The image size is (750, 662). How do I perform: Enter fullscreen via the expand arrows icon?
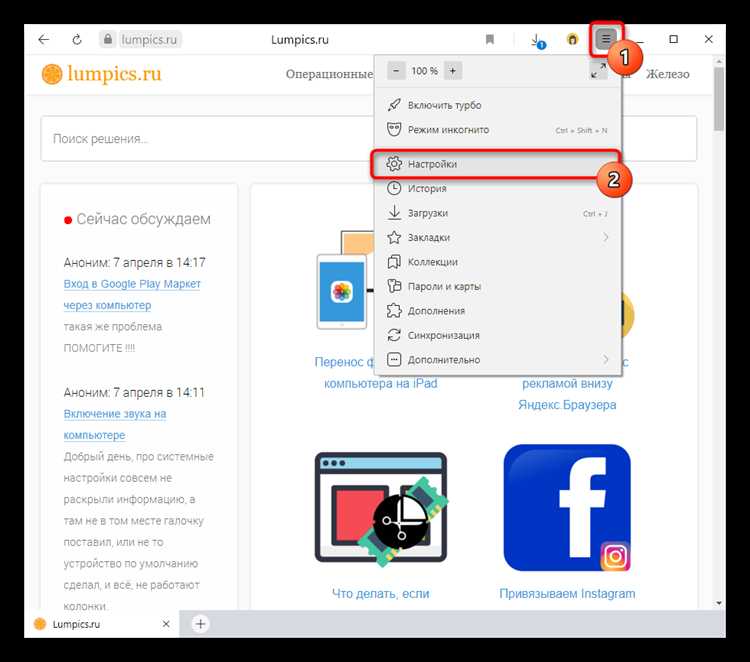pos(598,71)
